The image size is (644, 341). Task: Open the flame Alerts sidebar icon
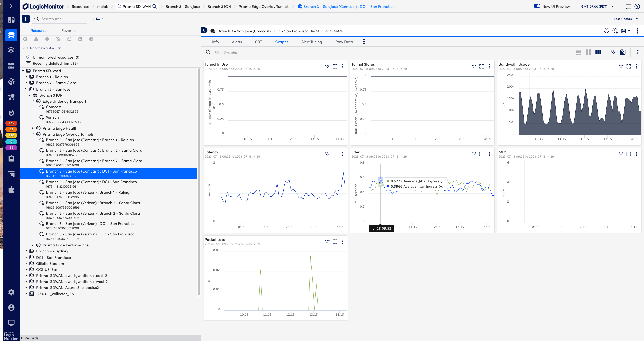[x=11, y=112]
